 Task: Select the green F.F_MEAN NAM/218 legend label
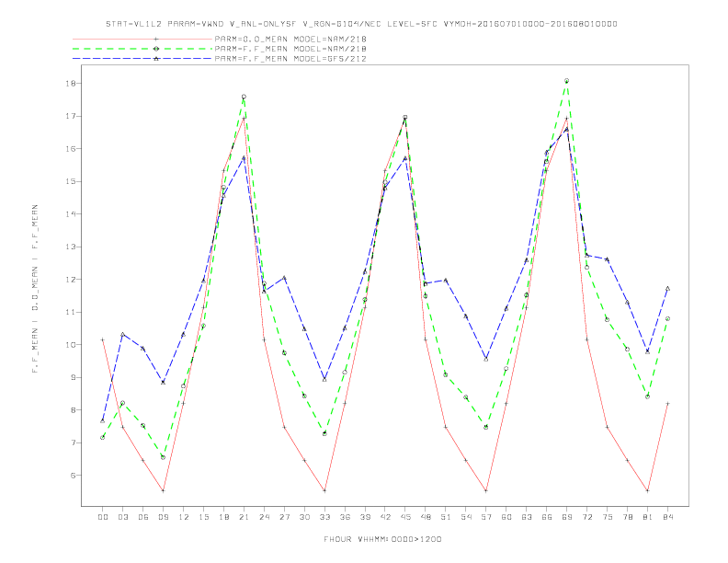click(290, 49)
